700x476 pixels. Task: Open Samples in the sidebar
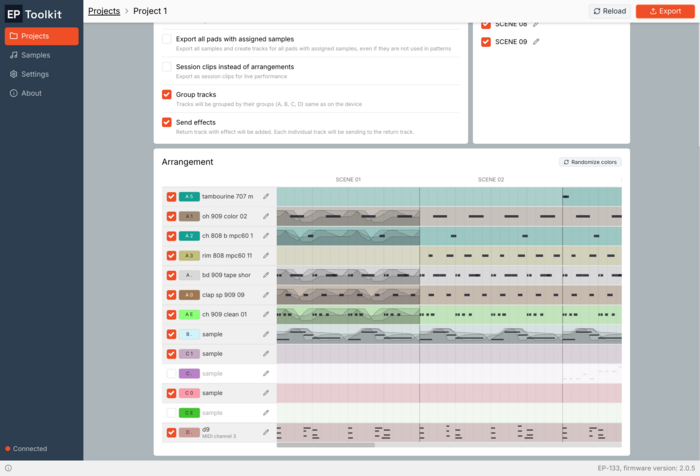(x=42, y=55)
